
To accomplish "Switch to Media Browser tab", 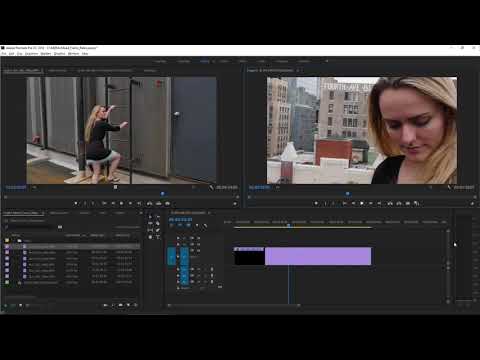I will point(59,213).
